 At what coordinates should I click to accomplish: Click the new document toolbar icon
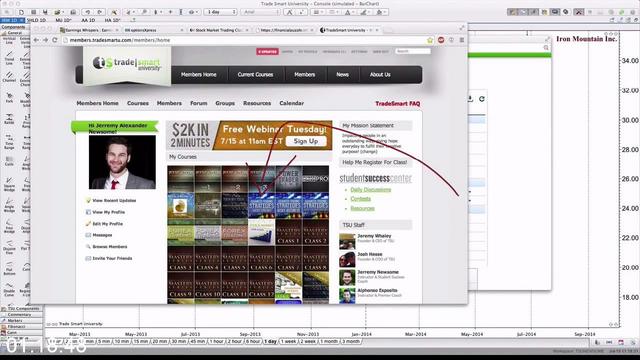click(21, 12)
